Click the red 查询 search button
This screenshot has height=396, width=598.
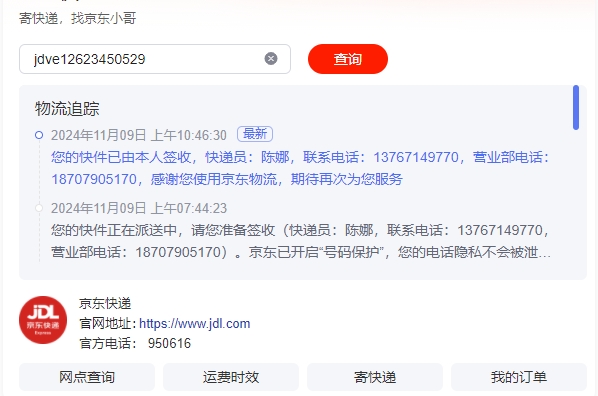pos(348,59)
